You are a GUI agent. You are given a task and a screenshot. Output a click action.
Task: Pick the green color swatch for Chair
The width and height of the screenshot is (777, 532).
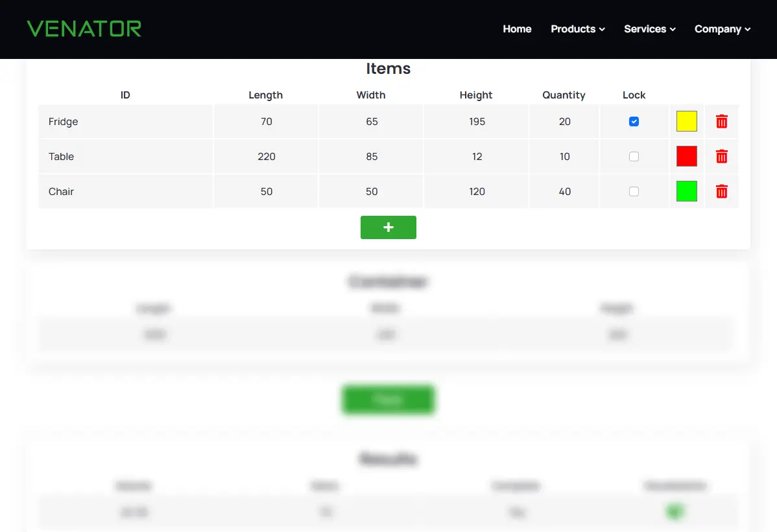(686, 191)
